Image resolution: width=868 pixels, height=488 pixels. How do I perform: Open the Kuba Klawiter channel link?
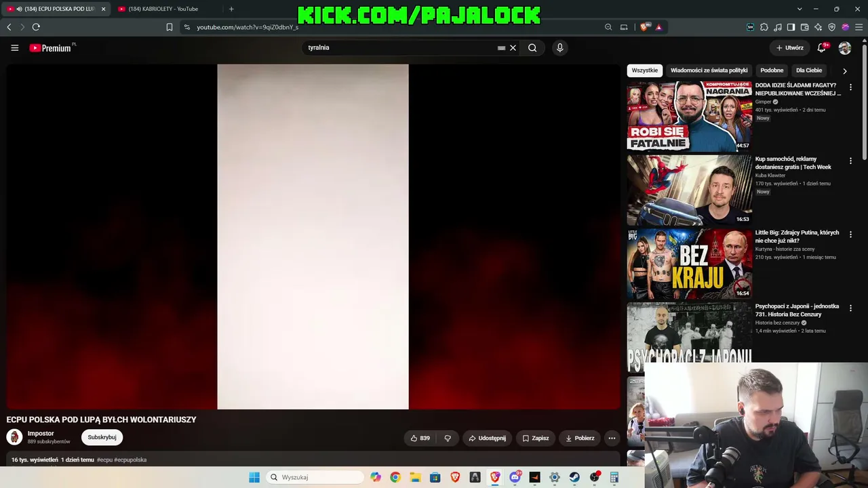point(770,176)
